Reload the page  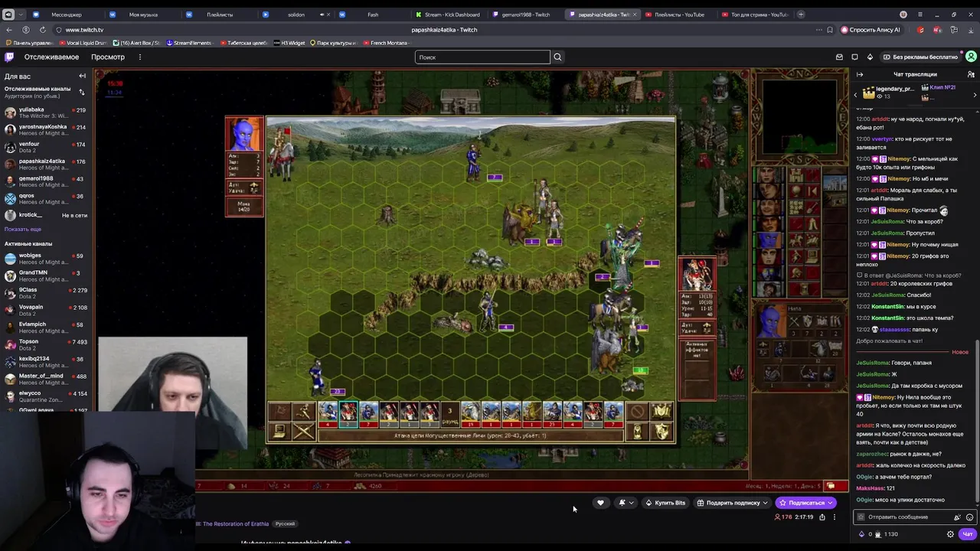pyautogui.click(x=42, y=30)
